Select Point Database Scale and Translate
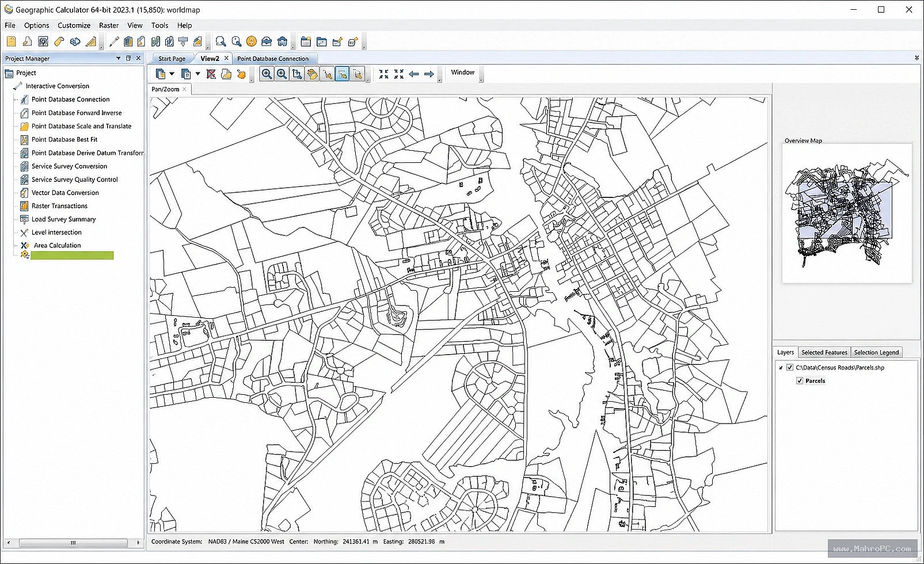The image size is (924, 564). pyautogui.click(x=81, y=126)
